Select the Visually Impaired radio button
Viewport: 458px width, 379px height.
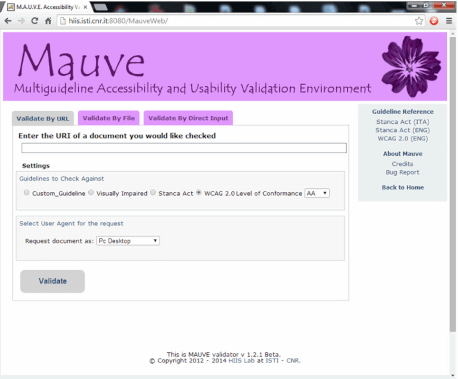[91, 192]
